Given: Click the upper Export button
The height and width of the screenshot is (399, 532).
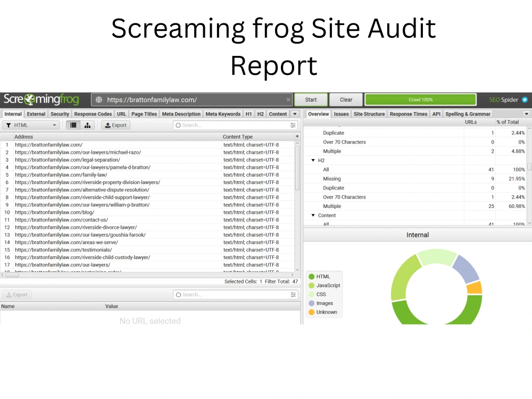Looking at the screenshot, I should pos(115,125).
